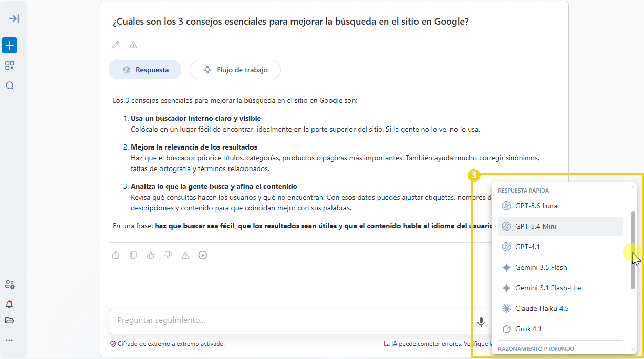This screenshot has height=359, width=644.
Task: Click heading 'Usa un buscador interno claro y visible'
Action: (x=196, y=118)
